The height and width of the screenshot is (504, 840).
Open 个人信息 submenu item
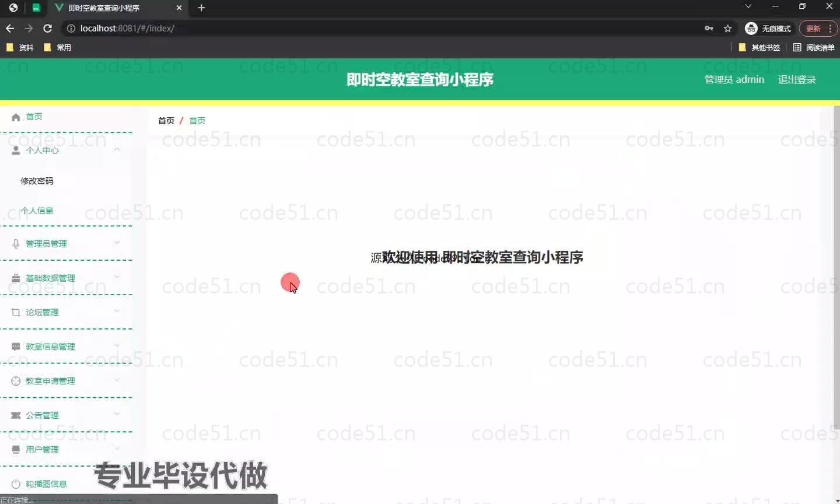37,211
